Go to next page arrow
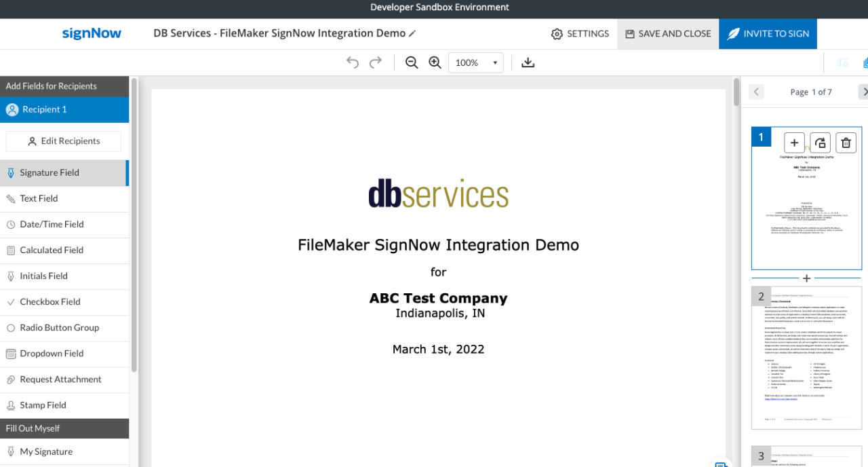 [x=863, y=92]
